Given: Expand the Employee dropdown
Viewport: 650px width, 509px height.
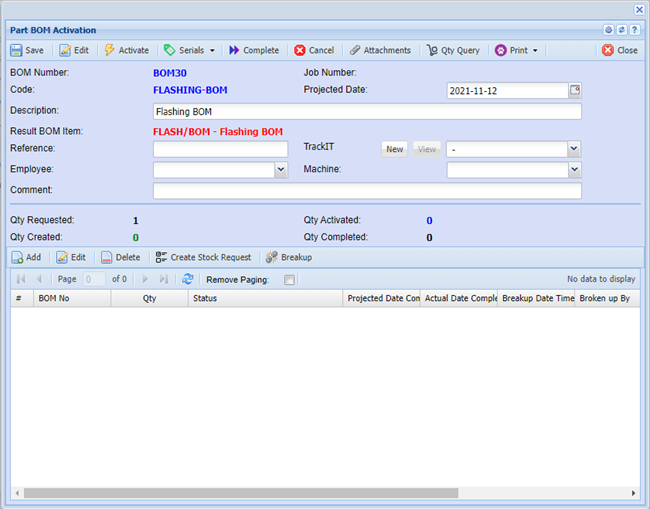Looking at the screenshot, I should coord(281,170).
